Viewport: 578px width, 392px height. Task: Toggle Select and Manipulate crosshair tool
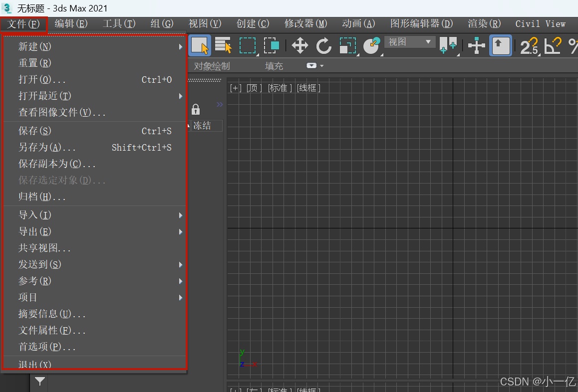(476, 46)
